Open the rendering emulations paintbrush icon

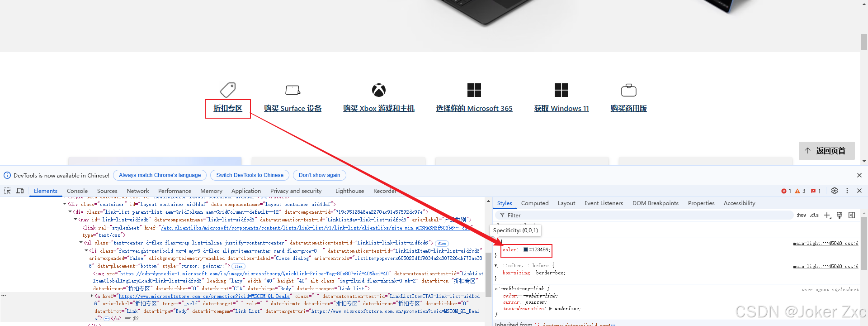pos(840,216)
